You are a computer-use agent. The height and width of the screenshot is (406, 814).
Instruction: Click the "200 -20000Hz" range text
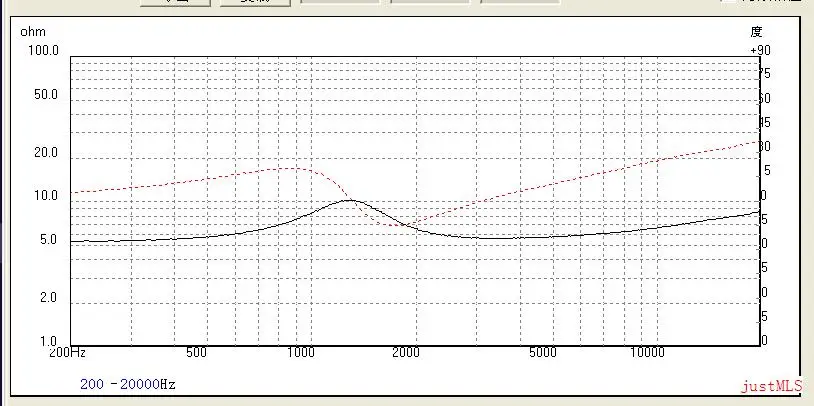pyautogui.click(x=128, y=385)
